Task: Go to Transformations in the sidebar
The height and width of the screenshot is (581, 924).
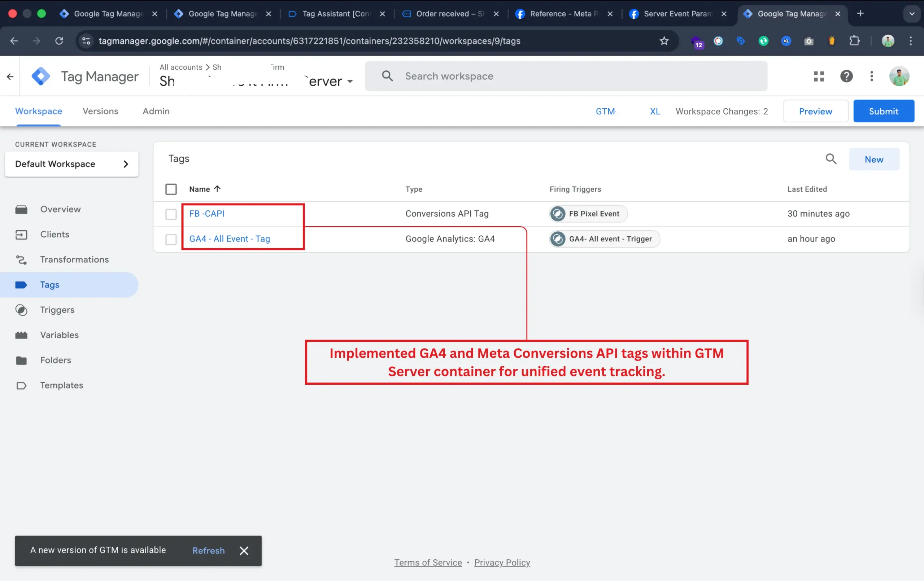Action: (74, 259)
